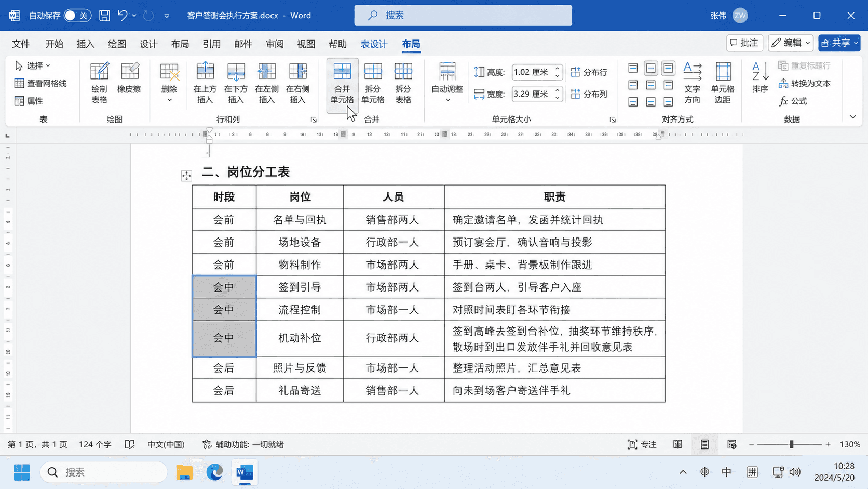Open Cell Margins (单元格边距) settings

tap(723, 83)
